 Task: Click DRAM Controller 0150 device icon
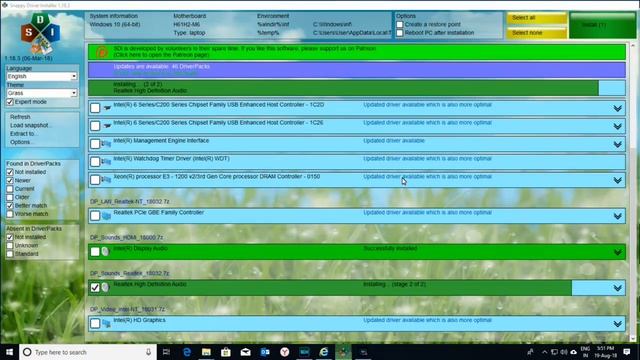point(106,180)
